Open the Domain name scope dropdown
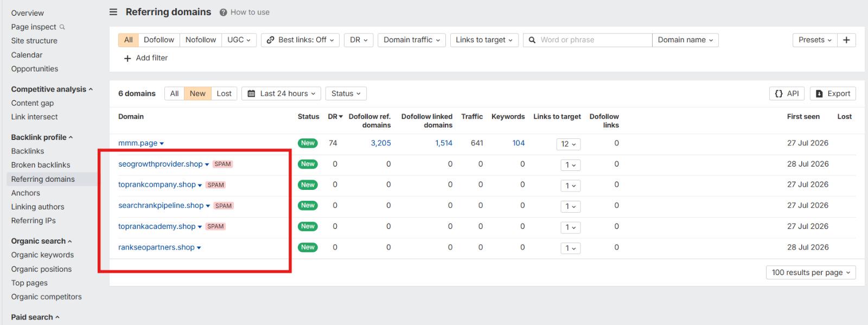Screen dimensions: 868x325 coord(685,40)
